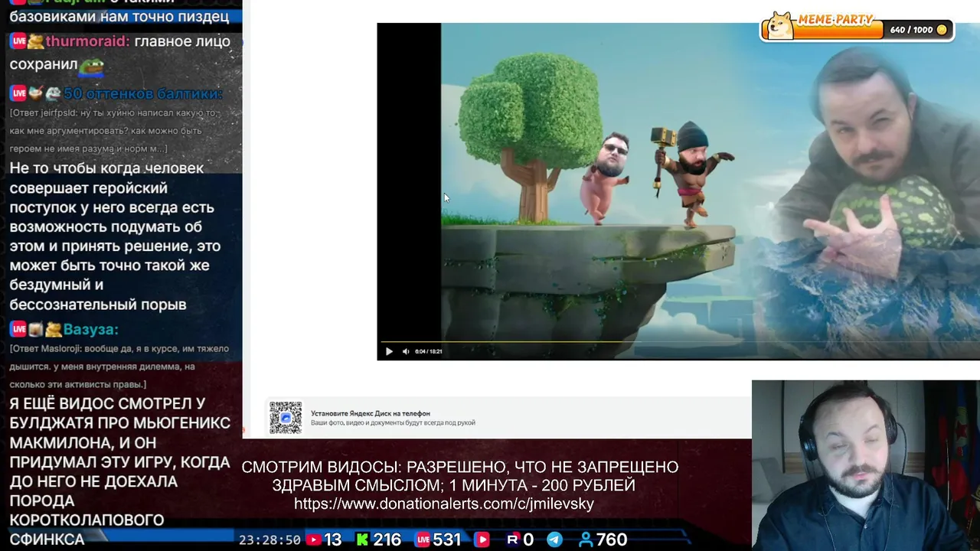Click the chat line "Я ЕЩЁ ВИДОС СМОТРЕЛ У"
The height and width of the screenshot is (551, 980).
(107, 404)
